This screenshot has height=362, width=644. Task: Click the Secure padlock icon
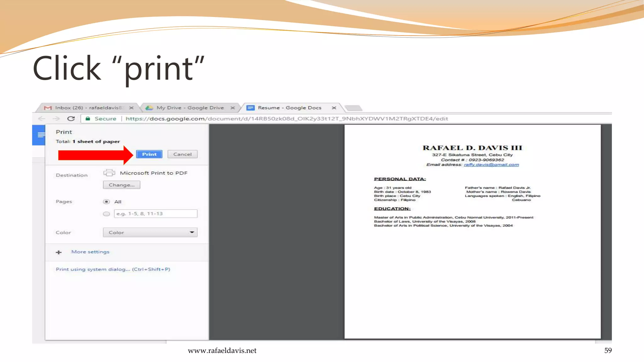tap(88, 118)
